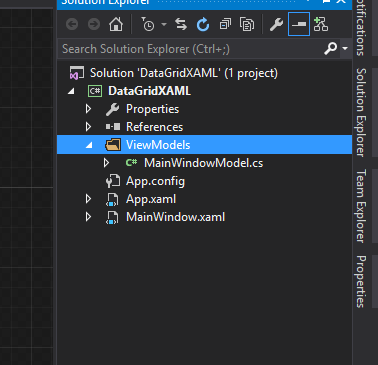Viewport: 378px width, 365px height.
Task: Open search options dropdown arrow
Action: pos(345,49)
